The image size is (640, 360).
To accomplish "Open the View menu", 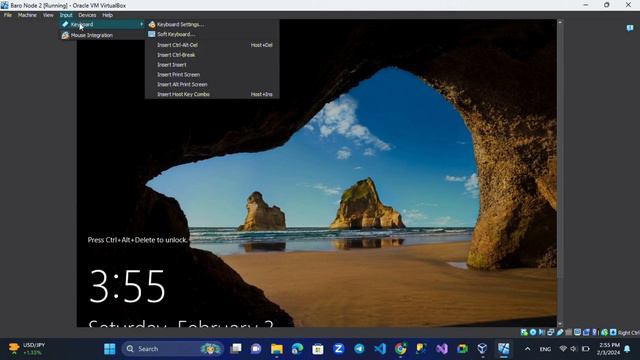I will [x=48, y=15].
